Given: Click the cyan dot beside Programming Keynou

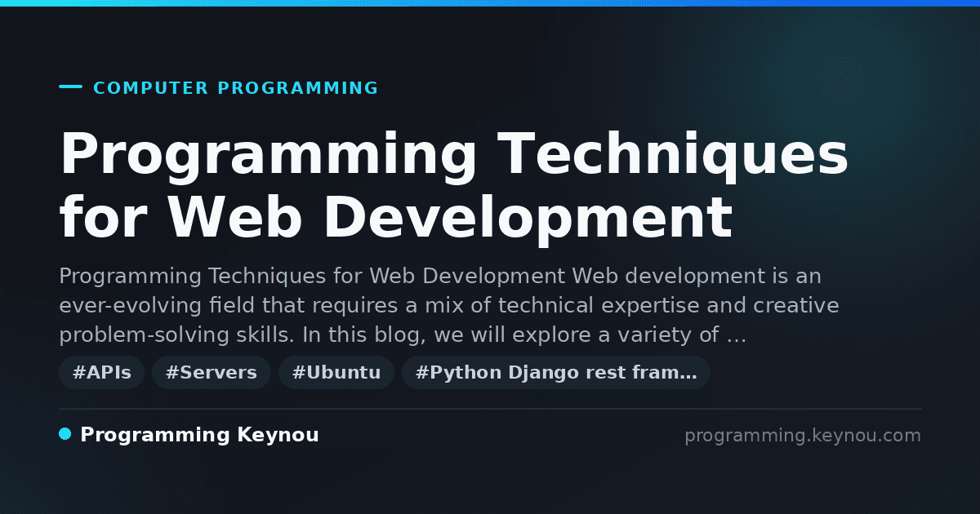Looking at the screenshot, I should tap(65, 434).
